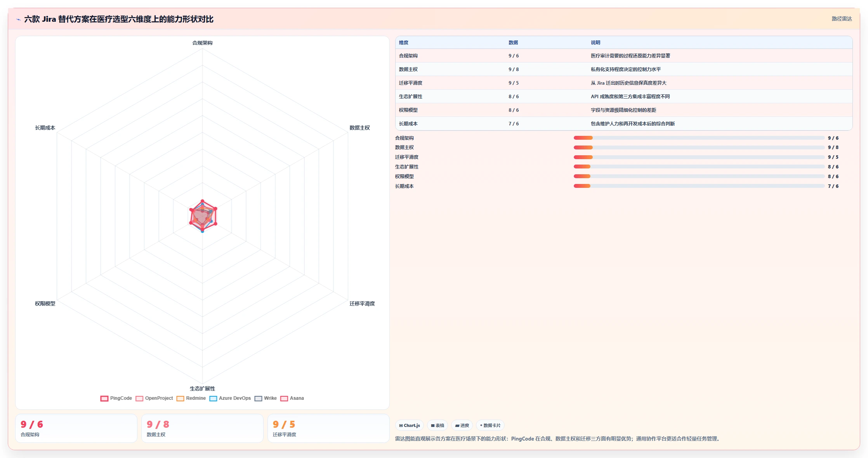Click the 数据卡片 tag chip

[x=490, y=425]
